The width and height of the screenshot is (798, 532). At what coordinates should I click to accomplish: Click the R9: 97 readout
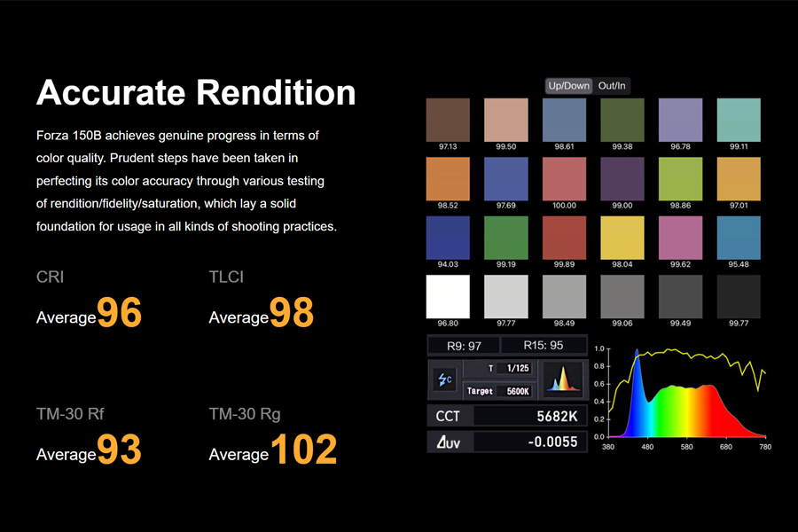tap(464, 346)
